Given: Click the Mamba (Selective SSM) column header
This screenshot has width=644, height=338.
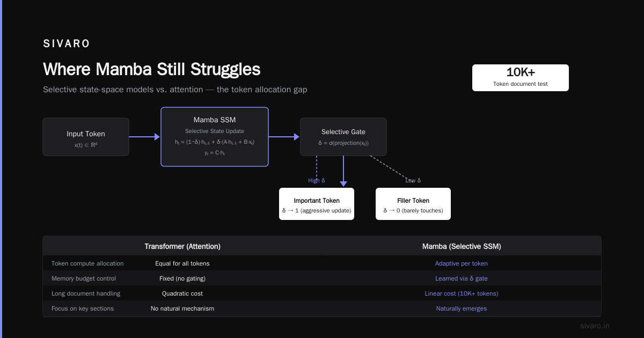Looking at the screenshot, I should click(x=462, y=246).
